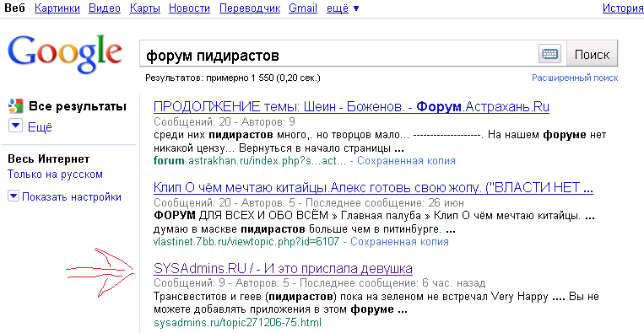Open Сохраненная копия for forum.astrakhan.ru result
The width and height of the screenshot is (644, 333).
(406, 161)
